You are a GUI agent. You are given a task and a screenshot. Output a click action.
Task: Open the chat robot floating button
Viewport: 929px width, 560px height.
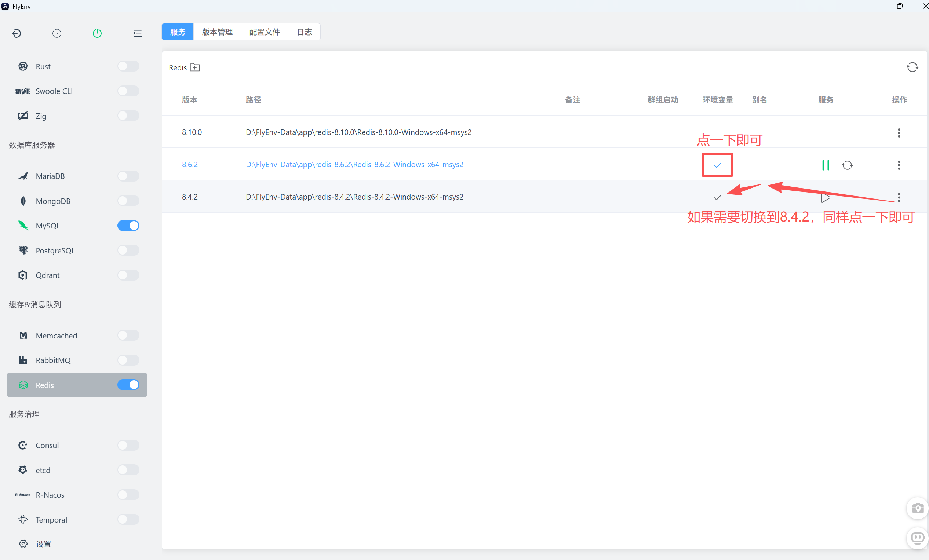click(x=917, y=538)
